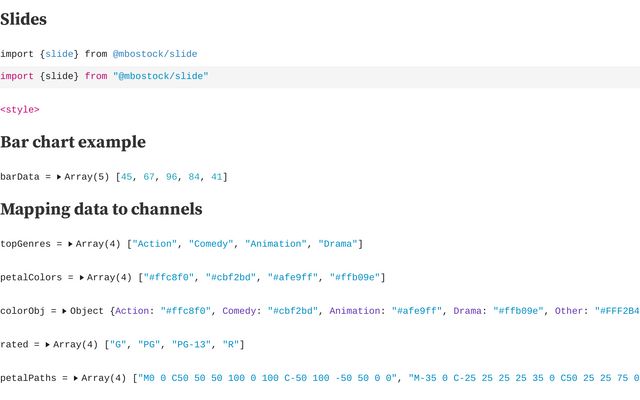Select the <style> cell output

tap(20, 110)
